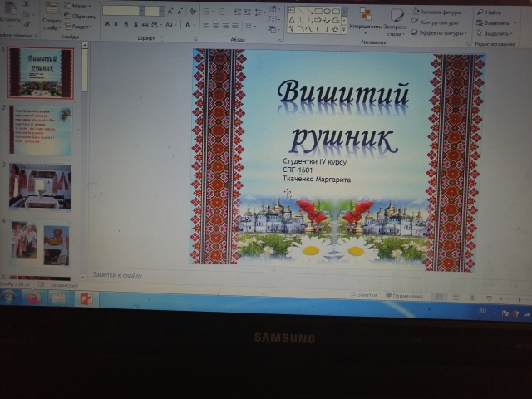
Task: Select the text box shape in gallery
Action: click(x=292, y=11)
